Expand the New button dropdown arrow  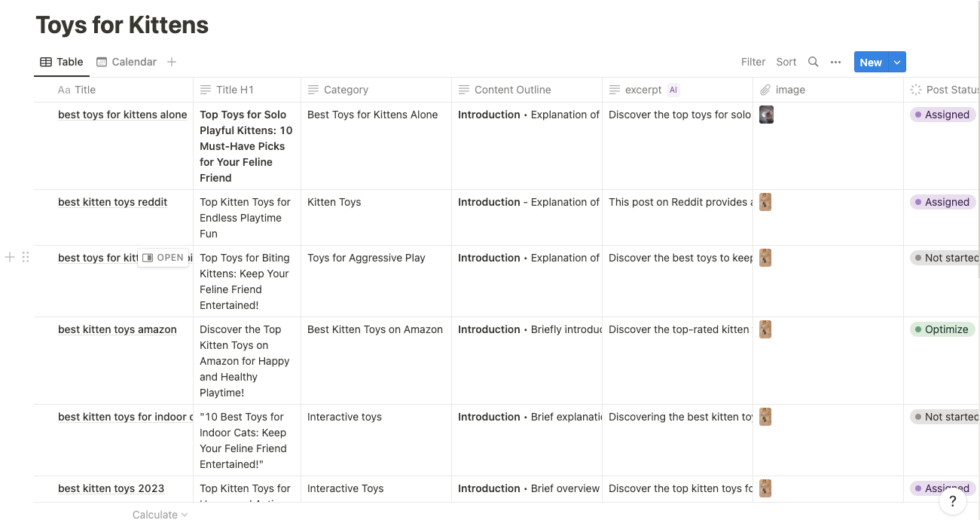pos(897,63)
